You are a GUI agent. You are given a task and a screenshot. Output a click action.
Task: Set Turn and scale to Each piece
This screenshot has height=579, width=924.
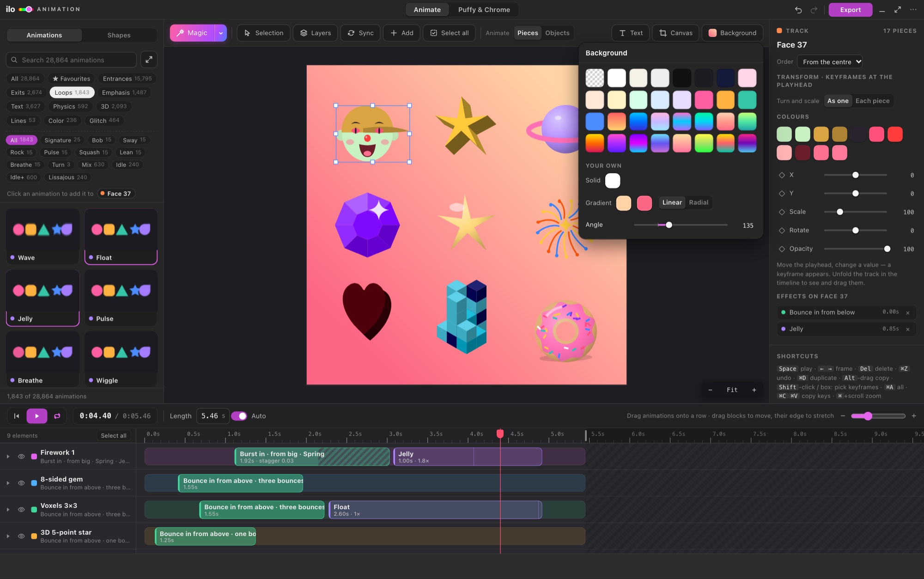[x=872, y=101]
